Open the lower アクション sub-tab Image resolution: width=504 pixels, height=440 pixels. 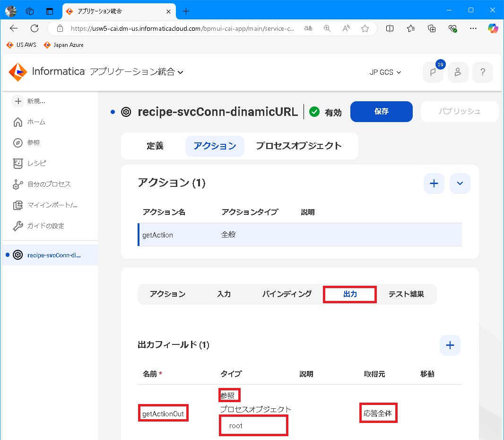167,294
